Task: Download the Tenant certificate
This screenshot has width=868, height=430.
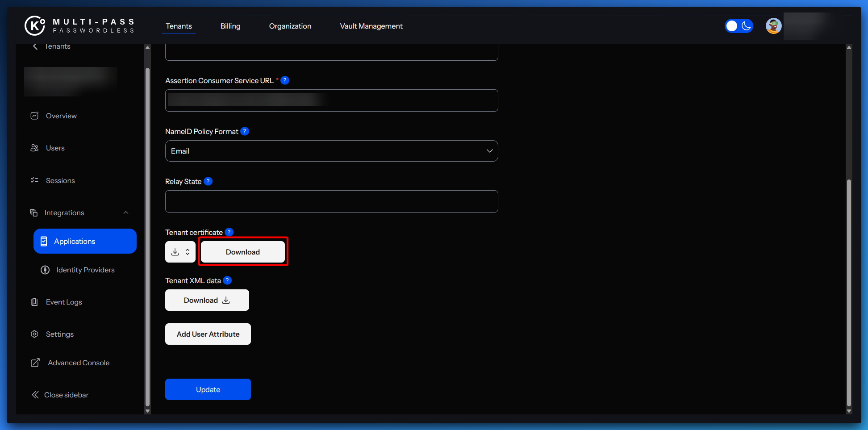Action: (242, 252)
